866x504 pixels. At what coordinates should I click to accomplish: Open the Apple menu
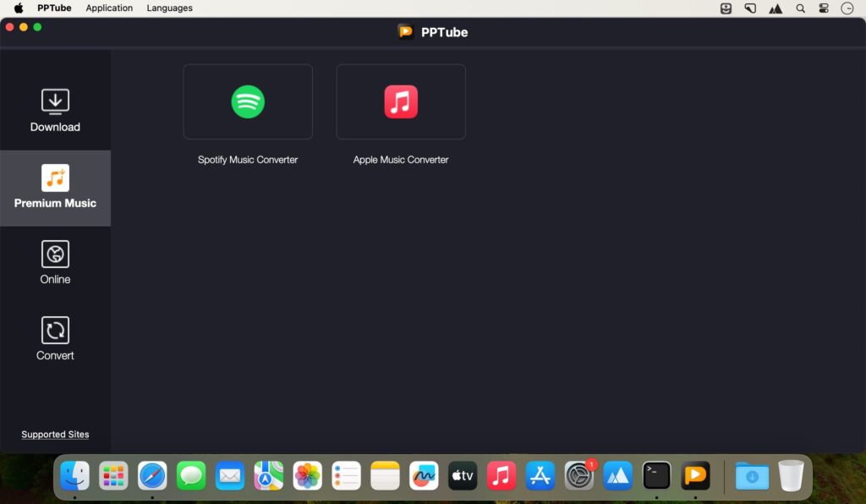19,8
